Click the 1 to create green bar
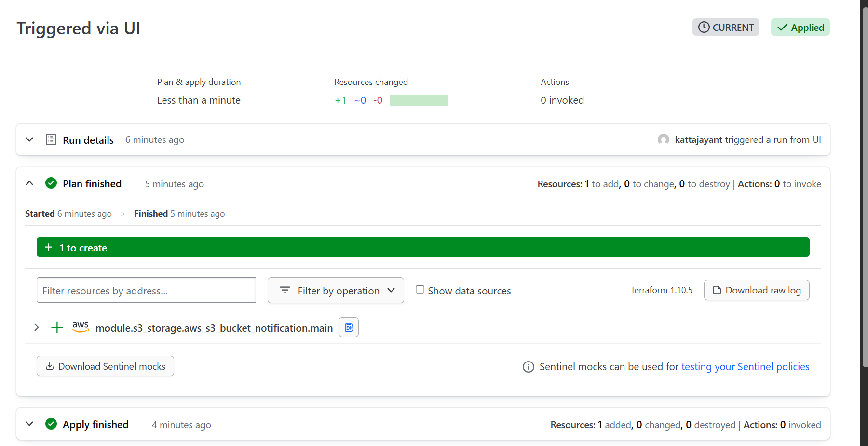The image size is (868, 446). (x=423, y=247)
